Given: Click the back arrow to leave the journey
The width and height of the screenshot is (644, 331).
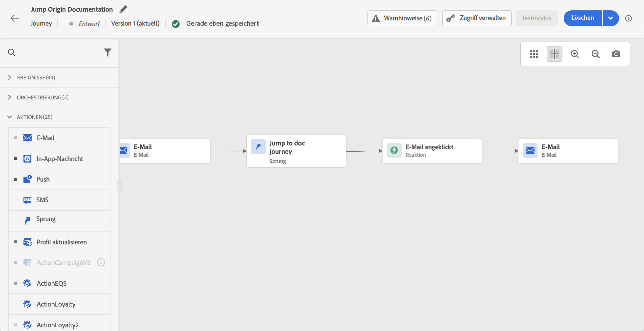Looking at the screenshot, I should point(15,18).
